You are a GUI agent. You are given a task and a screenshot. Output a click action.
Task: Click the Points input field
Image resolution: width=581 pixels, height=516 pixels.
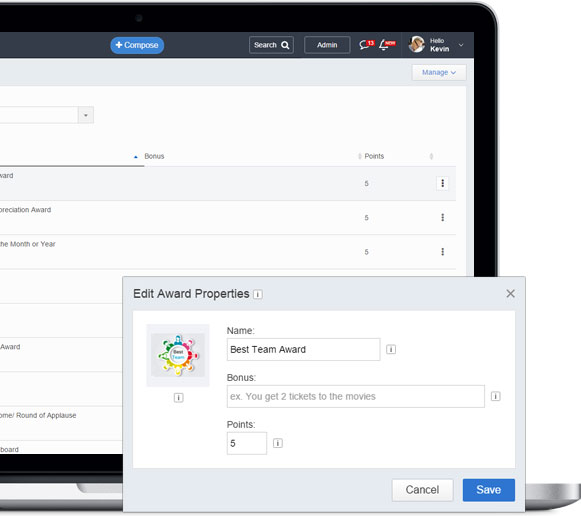[x=247, y=443]
